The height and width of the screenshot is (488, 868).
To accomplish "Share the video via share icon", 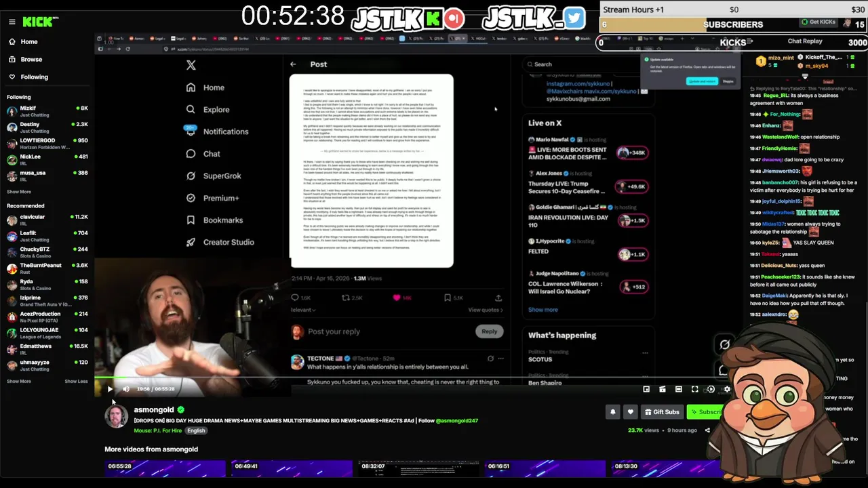I will (707, 430).
